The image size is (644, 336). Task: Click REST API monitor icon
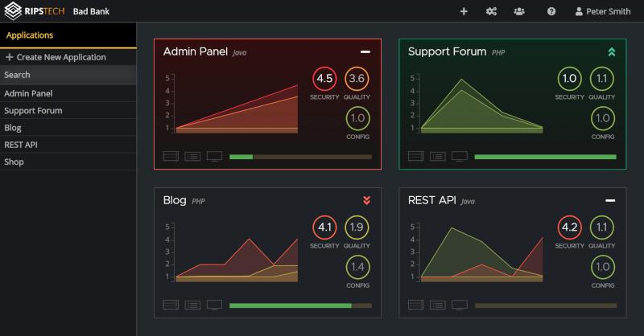(x=460, y=305)
